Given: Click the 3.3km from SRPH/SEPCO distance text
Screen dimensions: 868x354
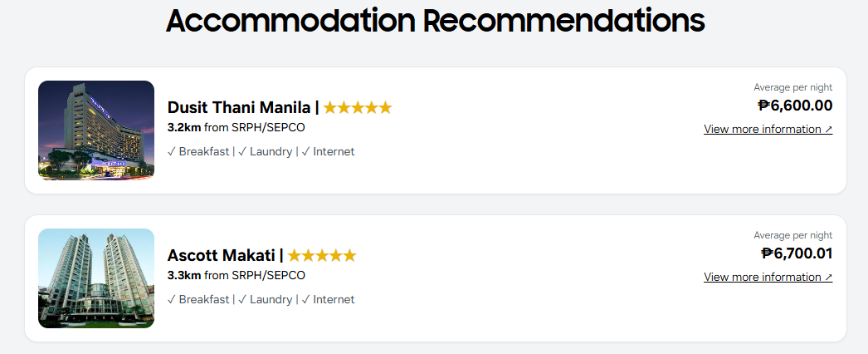Looking at the screenshot, I should click(236, 275).
